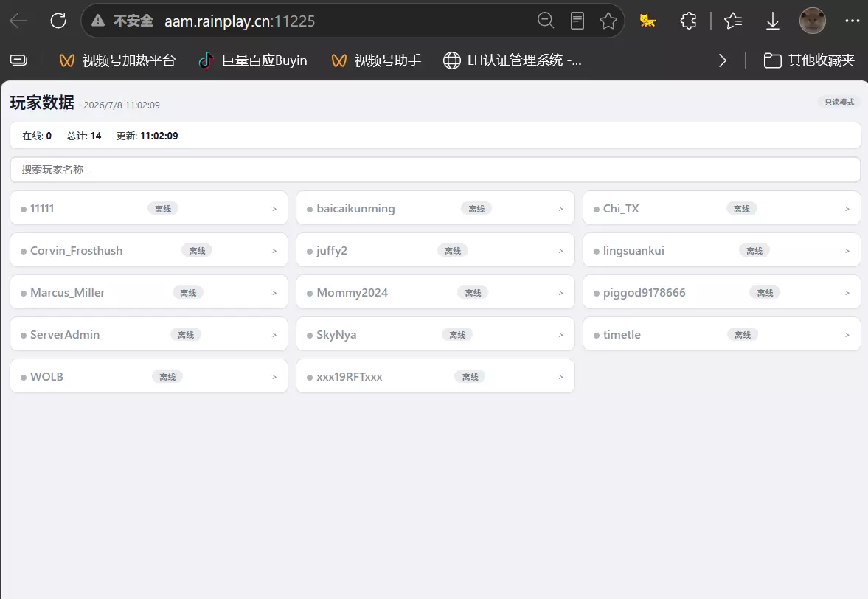Open 其他收藏夹 folder
This screenshot has width=868, height=599.
(809, 60)
